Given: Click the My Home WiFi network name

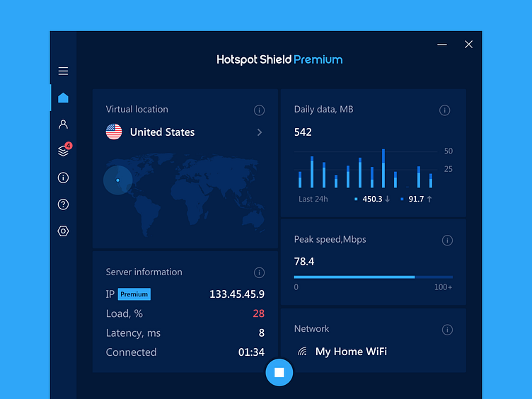Looking at the screenshot, I should click(x=351, y=352).
